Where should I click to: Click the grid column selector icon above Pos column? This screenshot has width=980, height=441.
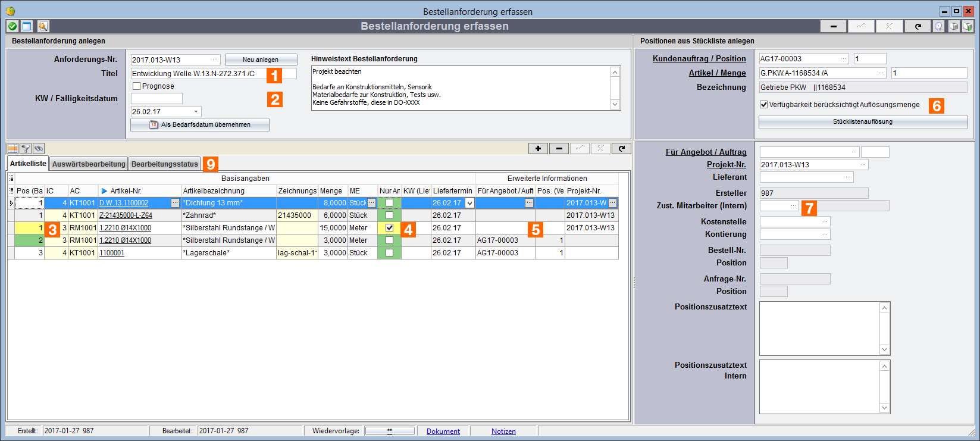11,178
